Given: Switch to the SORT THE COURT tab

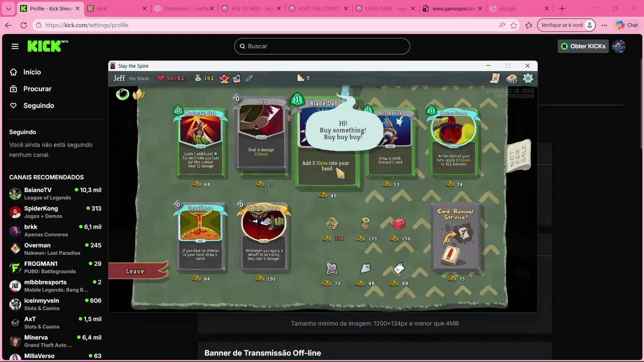Looking at the screenshot, I should click(318, 9).
